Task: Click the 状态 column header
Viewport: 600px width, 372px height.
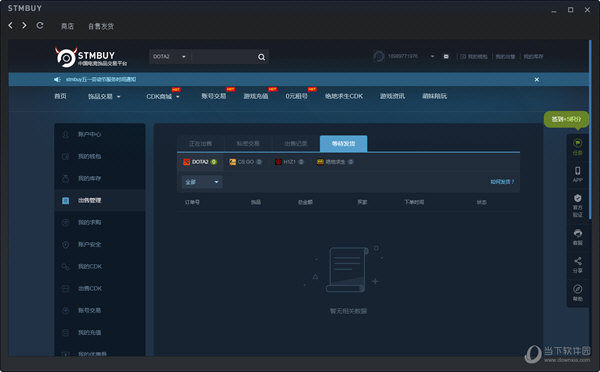Action: click(481, 202)
